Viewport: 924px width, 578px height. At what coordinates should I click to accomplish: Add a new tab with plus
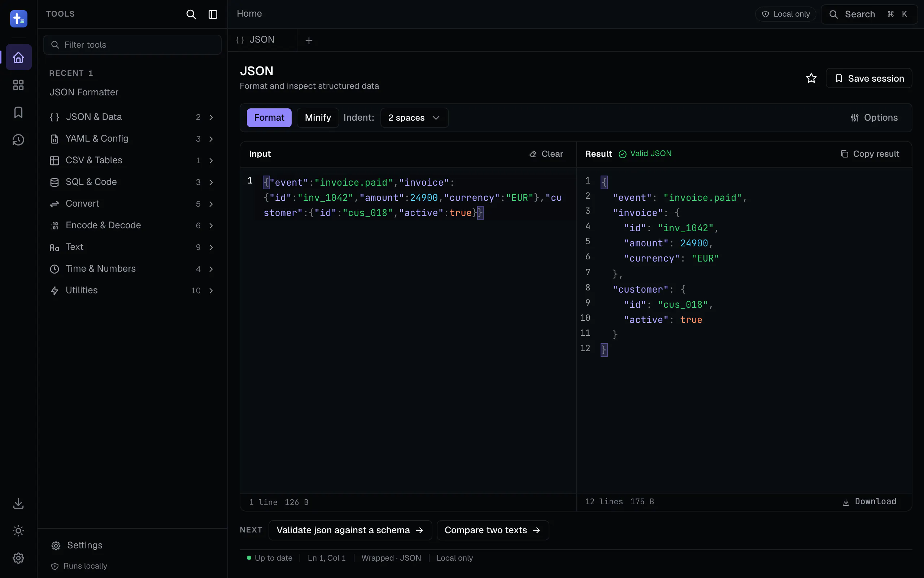coord(309,40)
